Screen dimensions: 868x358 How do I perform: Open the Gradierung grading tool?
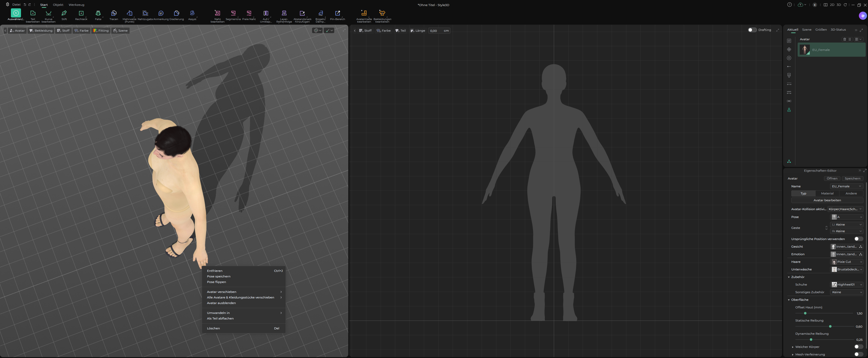point(177,15)
